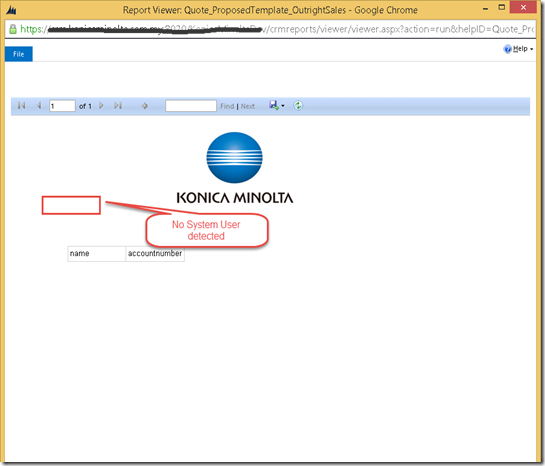The image size is (545, 466).
Task: Go to the previous report page
Action: (x=39, y=105)
